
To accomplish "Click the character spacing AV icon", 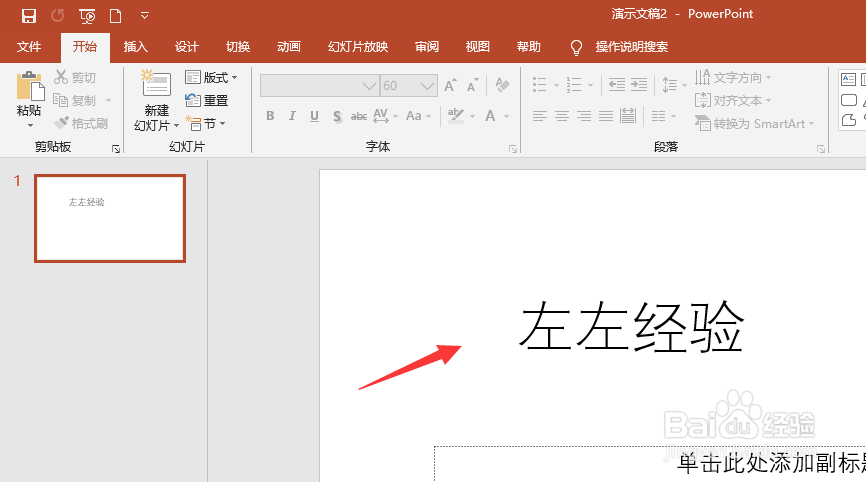I will pos(381,116).
